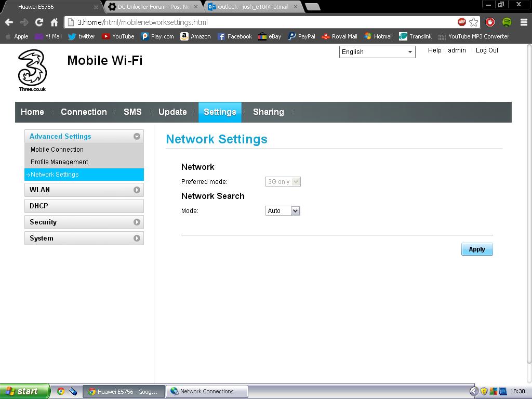Open the Connection menu tab

(x=84, y=112)
